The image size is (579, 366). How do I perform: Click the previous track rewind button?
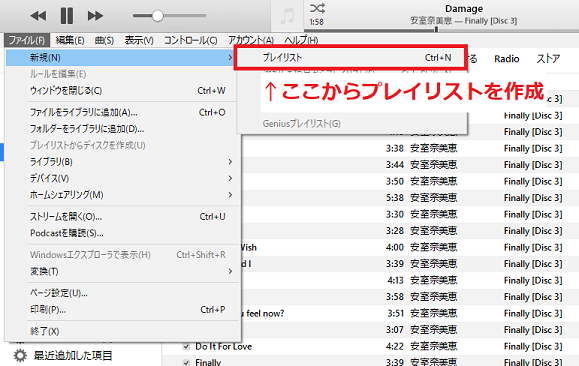pos(38,16)
